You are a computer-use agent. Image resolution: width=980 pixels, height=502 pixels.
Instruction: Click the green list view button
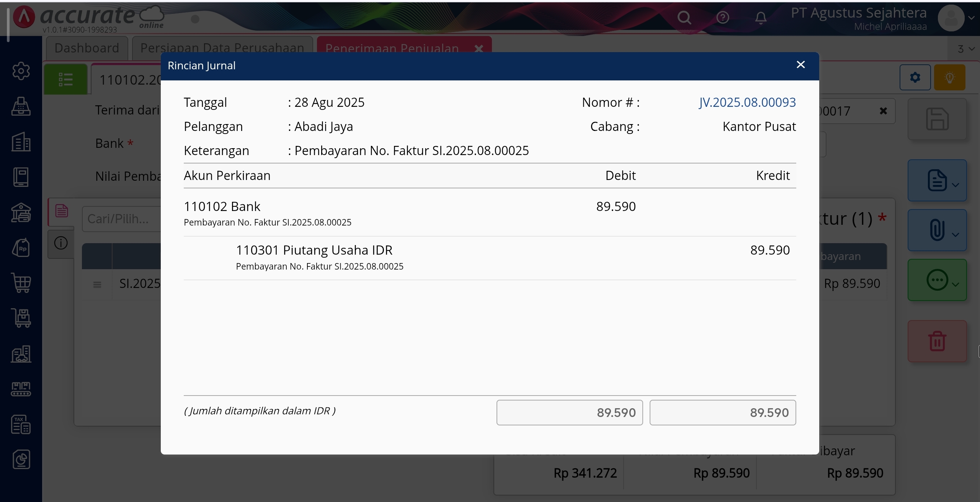(66, 80)
